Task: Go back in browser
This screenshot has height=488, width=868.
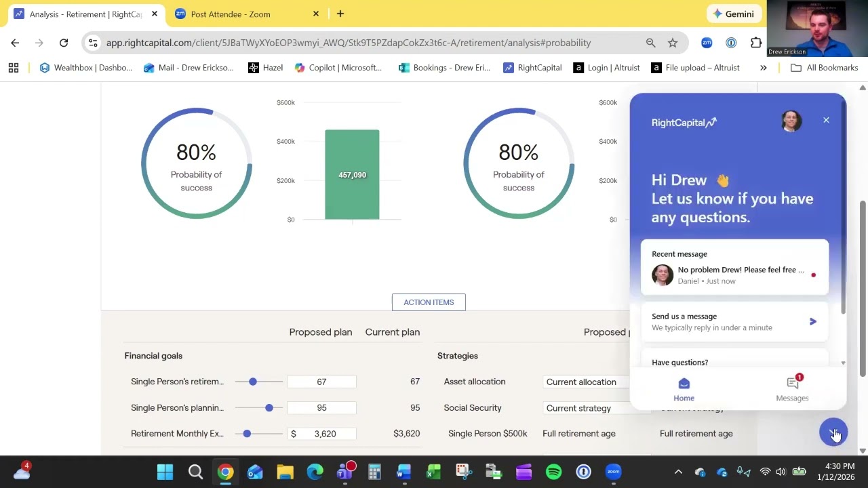Action: (x=15, y=43)
